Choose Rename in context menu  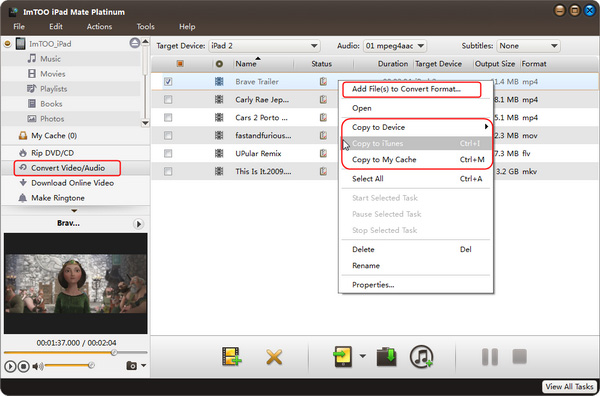pyautogui.click(x=416, y=266)
